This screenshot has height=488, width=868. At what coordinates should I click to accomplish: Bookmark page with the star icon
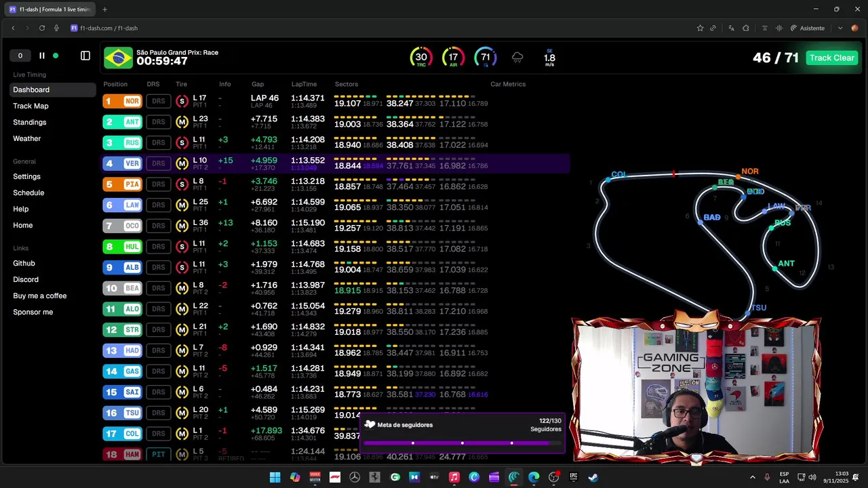click(700, 28)
